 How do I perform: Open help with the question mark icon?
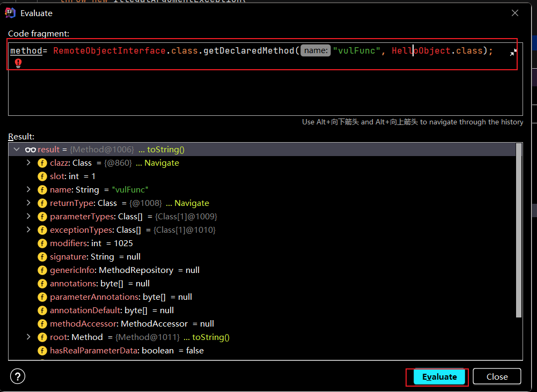click(x=18, y=376)
